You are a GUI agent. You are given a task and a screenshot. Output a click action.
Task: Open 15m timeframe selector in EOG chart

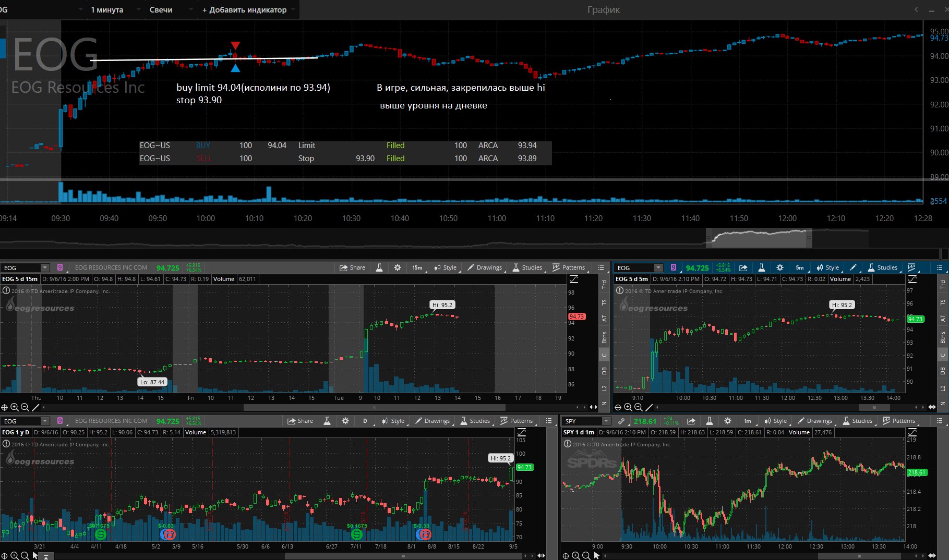pyautogui.click(x=418, y=267)
